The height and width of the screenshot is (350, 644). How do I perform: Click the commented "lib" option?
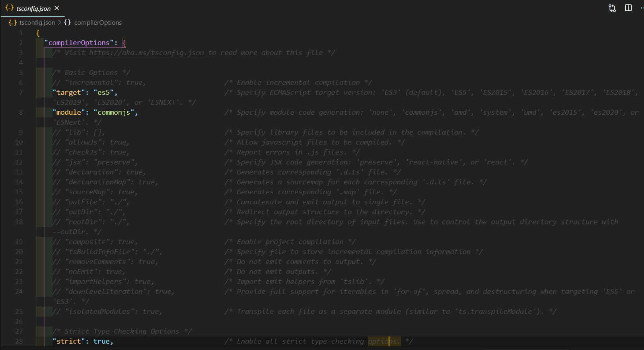(x=79, y=132)
